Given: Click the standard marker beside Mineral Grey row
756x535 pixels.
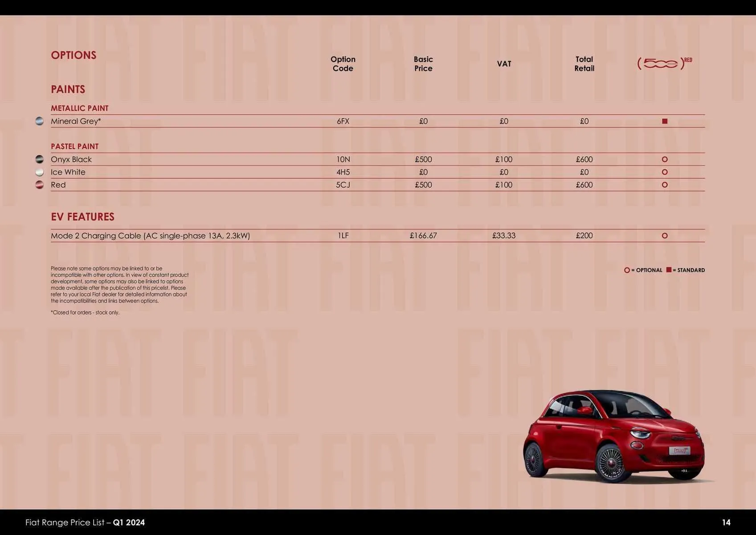Looking at the screenshot, I should pos(665,120).
